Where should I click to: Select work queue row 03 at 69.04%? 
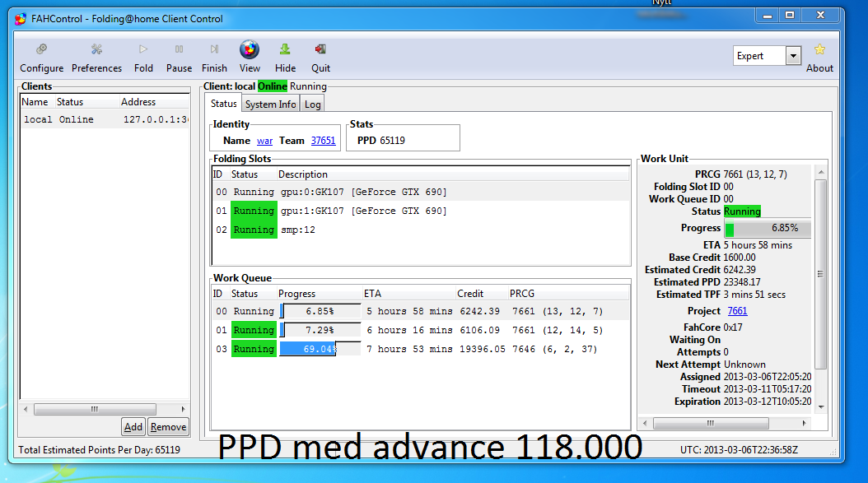click(x=421, y=349)
